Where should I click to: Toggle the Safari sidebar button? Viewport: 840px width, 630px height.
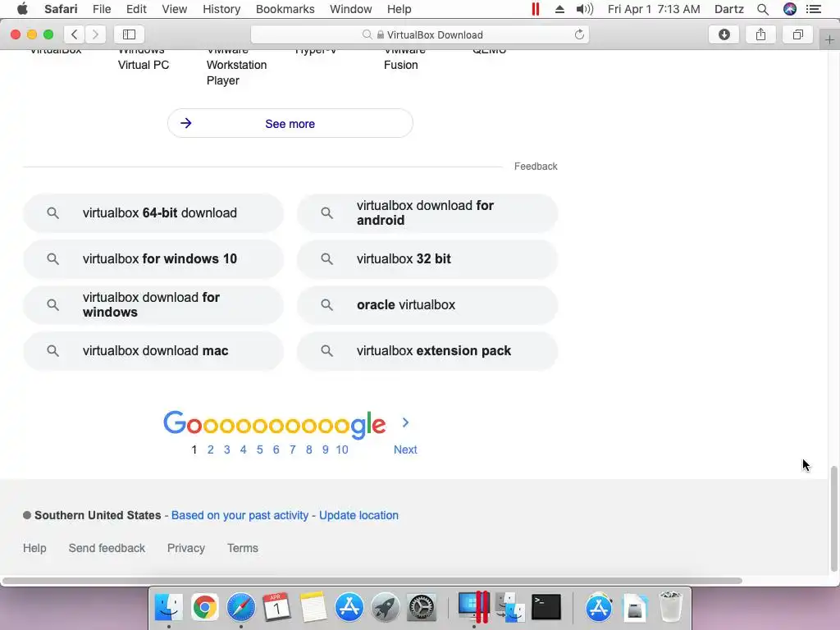[x=129, y=34]
